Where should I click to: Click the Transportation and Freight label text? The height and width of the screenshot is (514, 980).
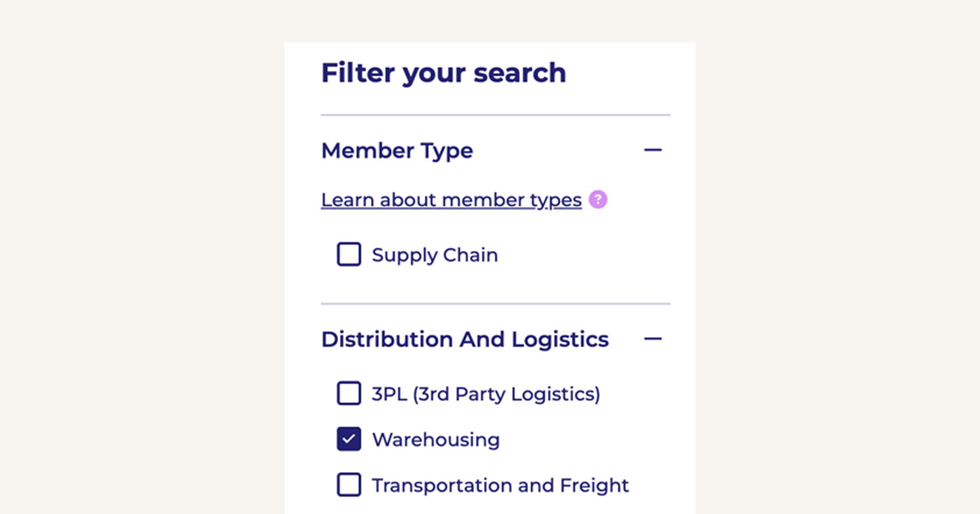(500, 485)
